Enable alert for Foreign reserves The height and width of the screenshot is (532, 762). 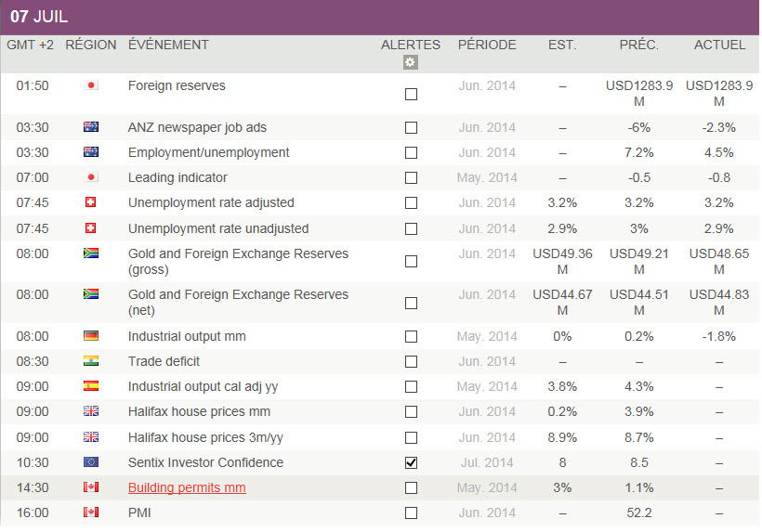[411, 94]
